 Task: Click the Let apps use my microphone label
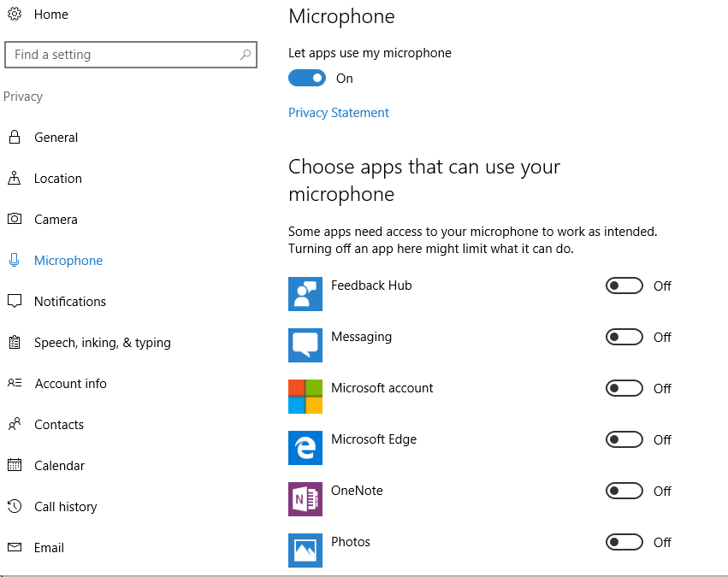(370, 53)
